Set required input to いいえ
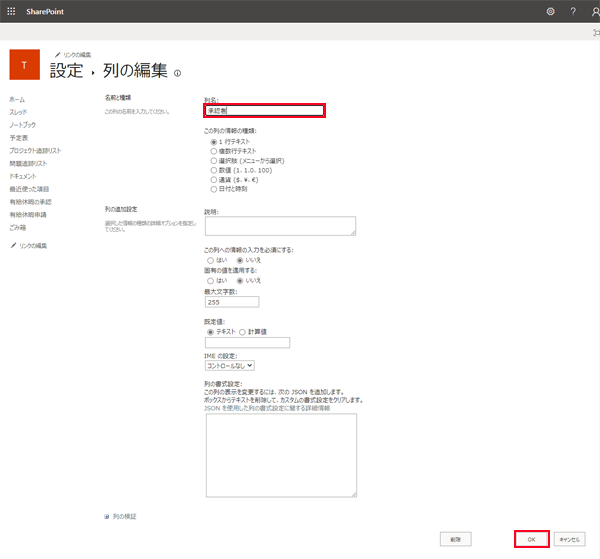Image resolution: width=600 pixels, height=559 pixels. (x=240, y=260)
